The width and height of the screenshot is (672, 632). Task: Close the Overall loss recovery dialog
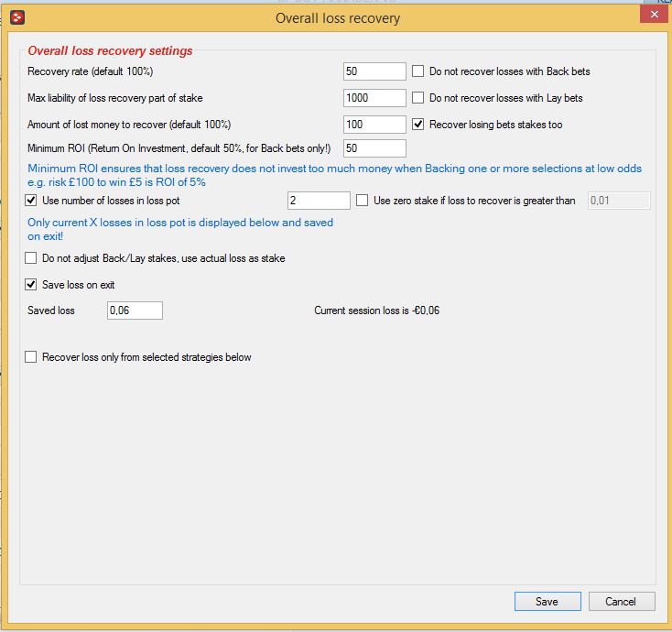click(x=654, y=14)
